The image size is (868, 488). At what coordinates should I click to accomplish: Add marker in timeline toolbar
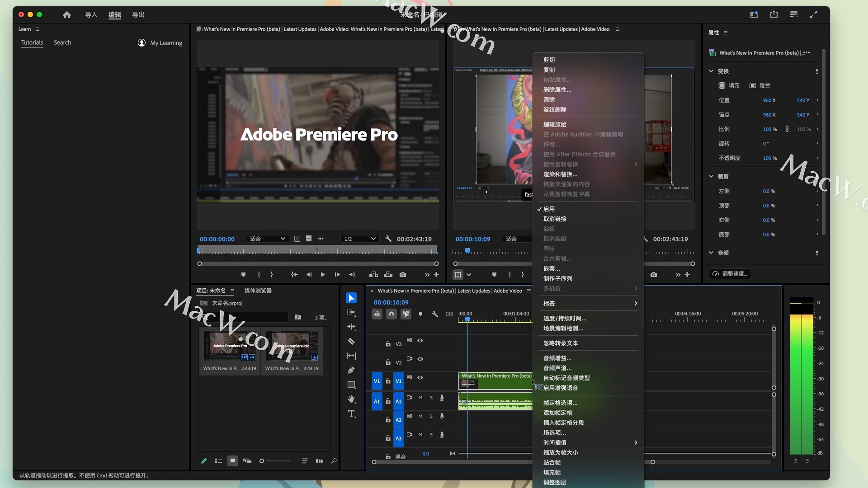point(420,314)
